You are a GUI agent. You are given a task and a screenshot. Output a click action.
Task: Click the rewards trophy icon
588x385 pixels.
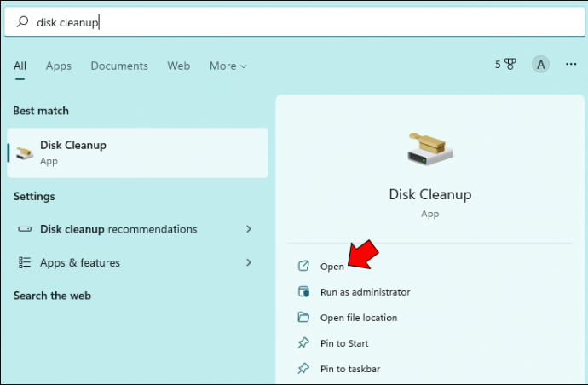coord(510,65)
